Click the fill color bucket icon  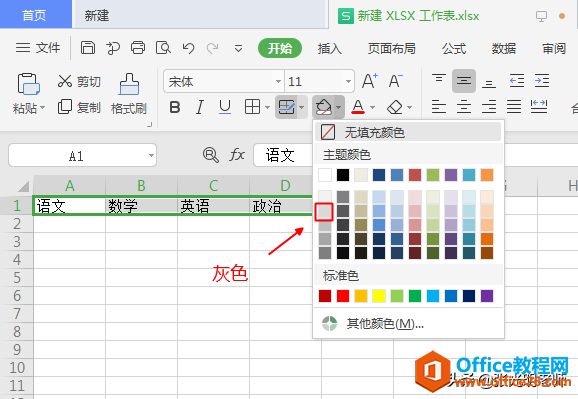tap(323, 107)
